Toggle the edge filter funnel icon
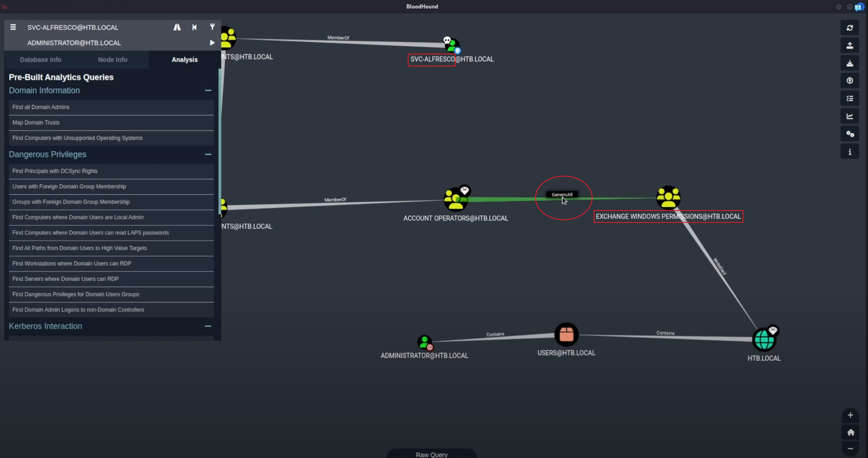The height and width of the screenshot is (458, 868). (x=212, y=27)
